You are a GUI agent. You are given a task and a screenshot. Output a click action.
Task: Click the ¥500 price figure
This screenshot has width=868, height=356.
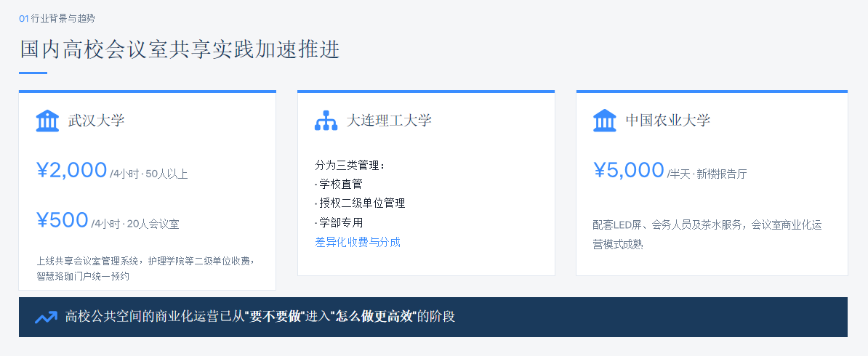(63, 220)
